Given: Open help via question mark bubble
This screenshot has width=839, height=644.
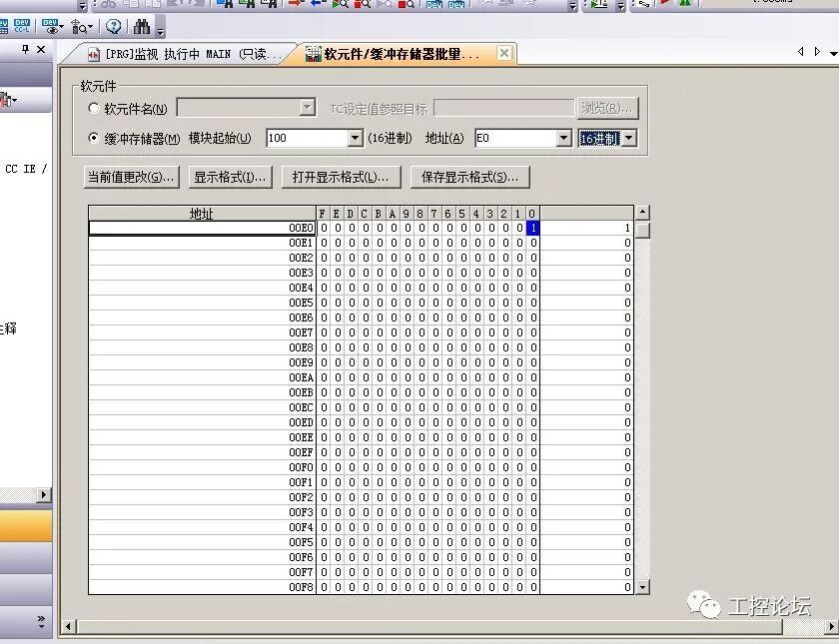Looking at the screenshot, I should click(x=114, y=26).
